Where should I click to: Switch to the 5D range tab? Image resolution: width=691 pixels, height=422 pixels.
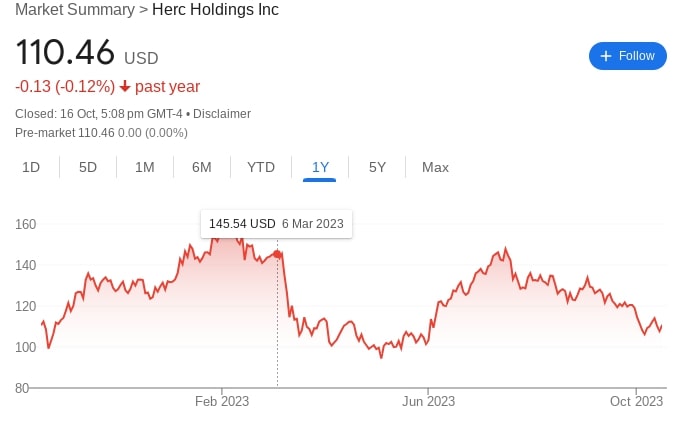[x=88, y=167]
